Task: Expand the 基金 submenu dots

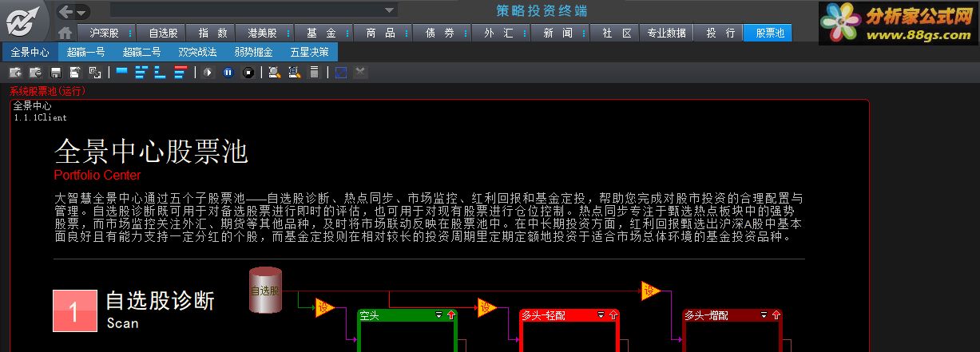Action: [347, 33]
